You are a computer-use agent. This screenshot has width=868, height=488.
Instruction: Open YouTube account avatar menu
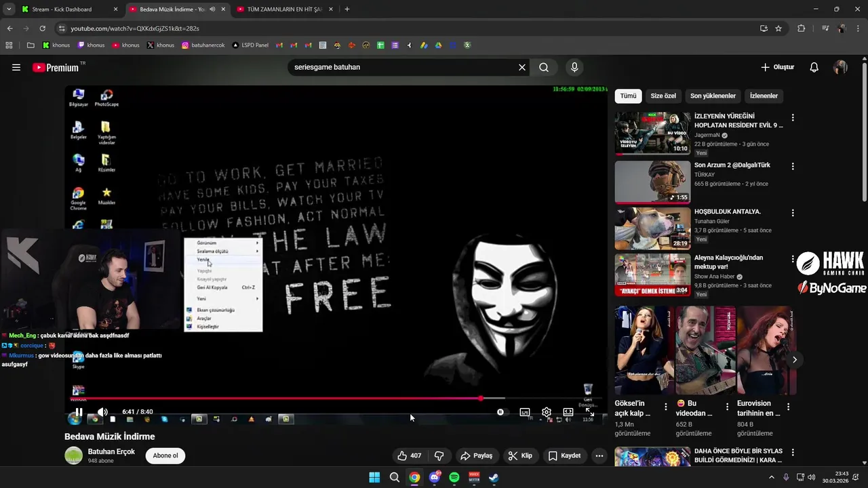[840, 67]
